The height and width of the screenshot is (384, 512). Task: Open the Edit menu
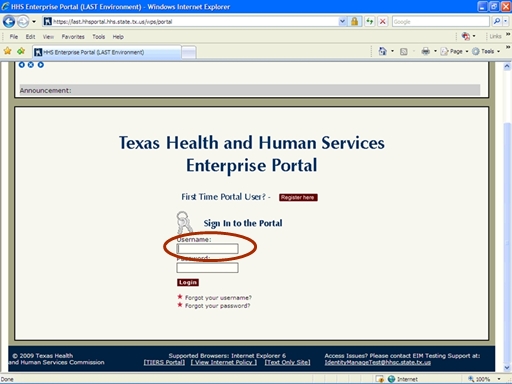pyautogui.click(x=30, y=37)
